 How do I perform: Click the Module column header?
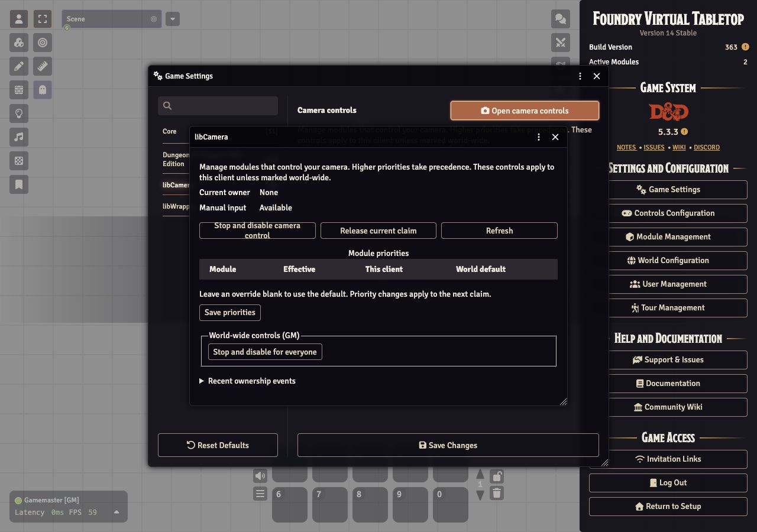tap(223, 269)
